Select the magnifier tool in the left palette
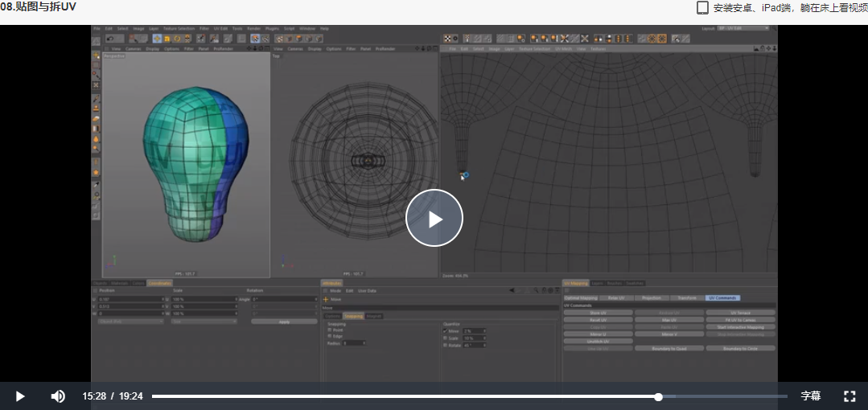868x410 pixels. [x=96, y=148]
